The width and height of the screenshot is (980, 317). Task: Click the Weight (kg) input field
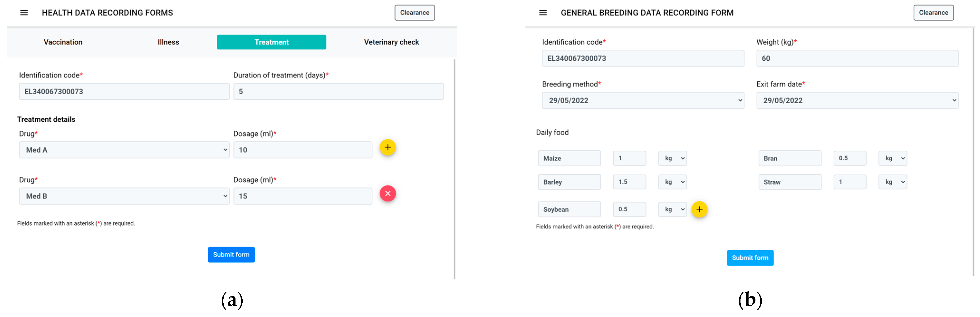857,59
